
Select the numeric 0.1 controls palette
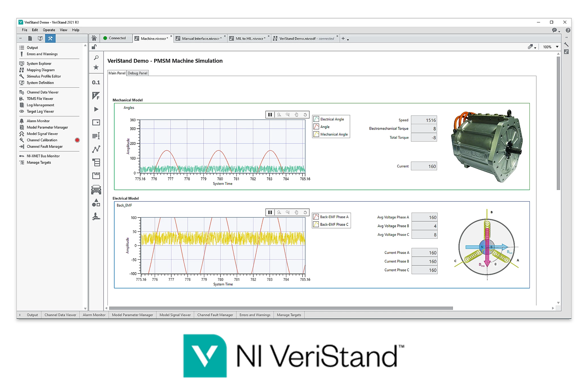[x=96, y=82]
